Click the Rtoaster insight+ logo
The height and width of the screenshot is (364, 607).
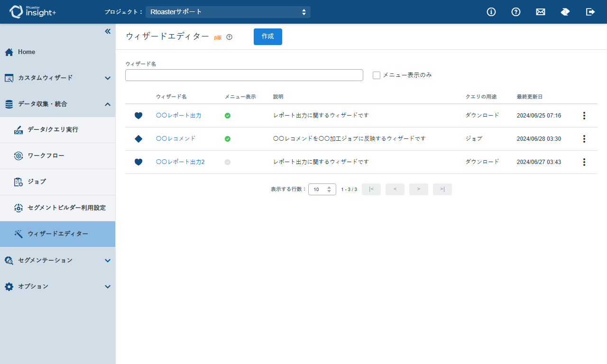tap(33, 12)
